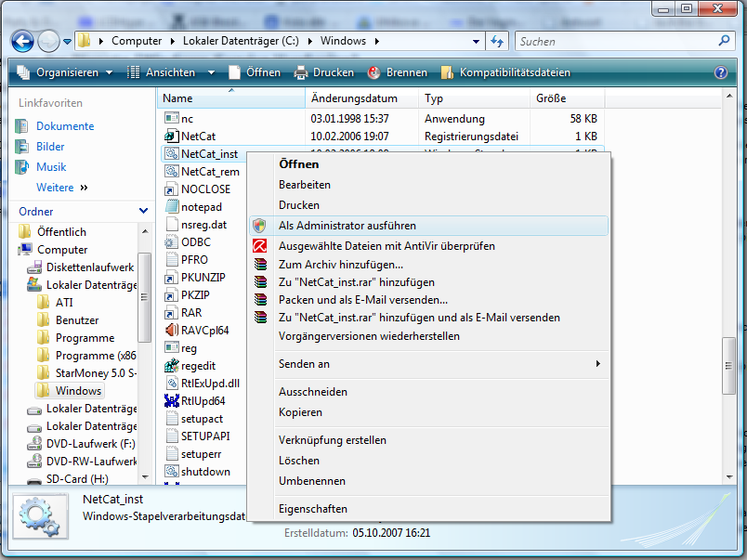Collapse the Ordner folder pane chevron
The width and height of the screenshot is (747, 560).
point(143,211)
